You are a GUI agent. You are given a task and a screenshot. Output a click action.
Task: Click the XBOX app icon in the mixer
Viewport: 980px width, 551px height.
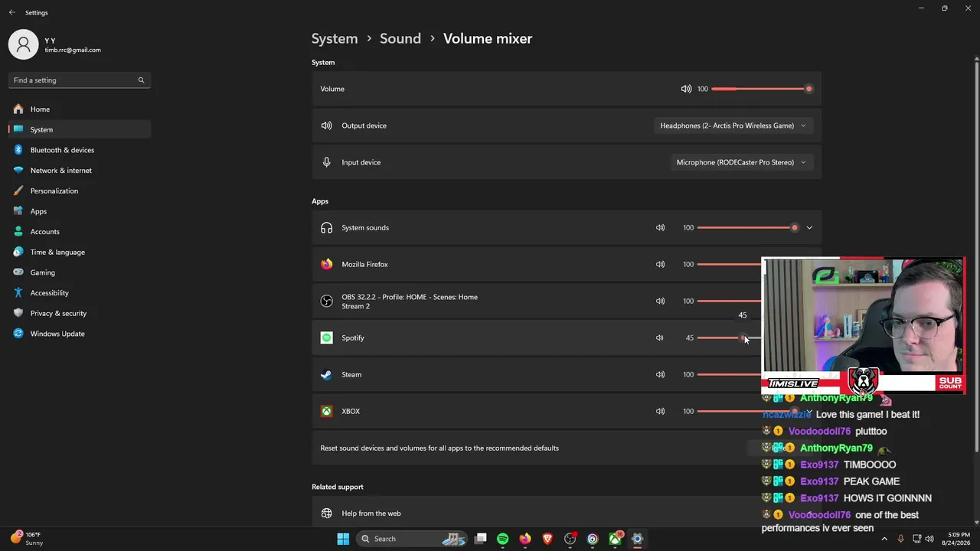click(327, 411)
